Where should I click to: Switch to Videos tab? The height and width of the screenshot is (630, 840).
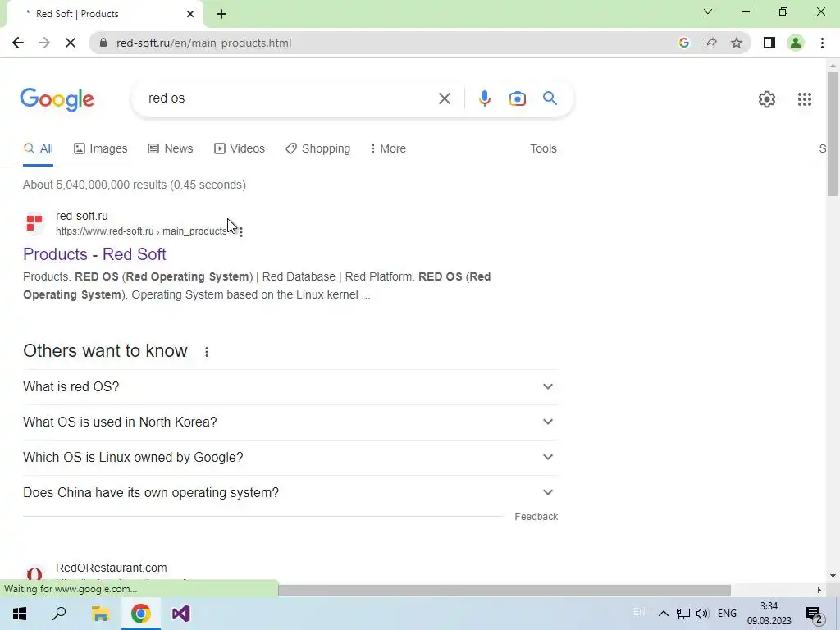tap(240, 149)
